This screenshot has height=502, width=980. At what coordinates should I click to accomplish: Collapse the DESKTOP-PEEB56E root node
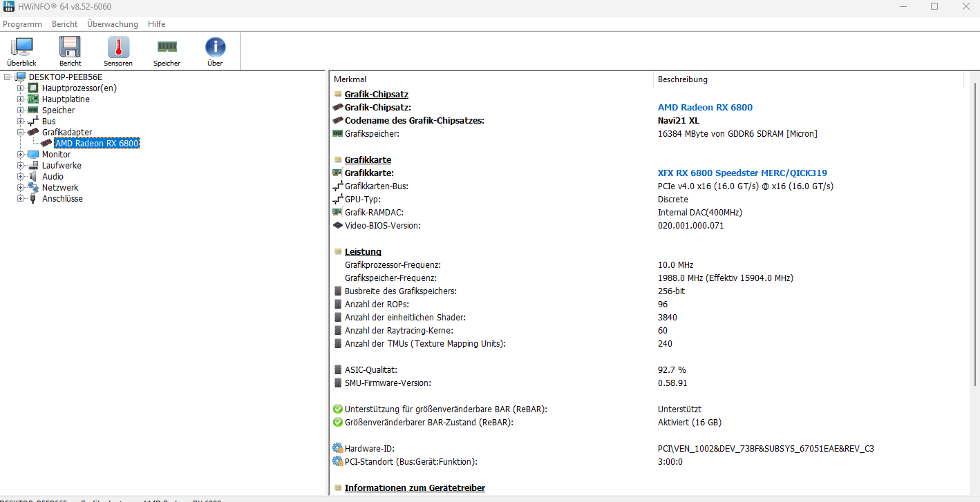tap(8, 77)
